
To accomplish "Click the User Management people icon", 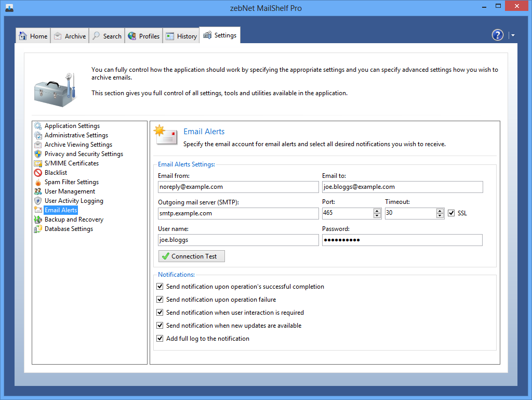I will coord(38,191).
